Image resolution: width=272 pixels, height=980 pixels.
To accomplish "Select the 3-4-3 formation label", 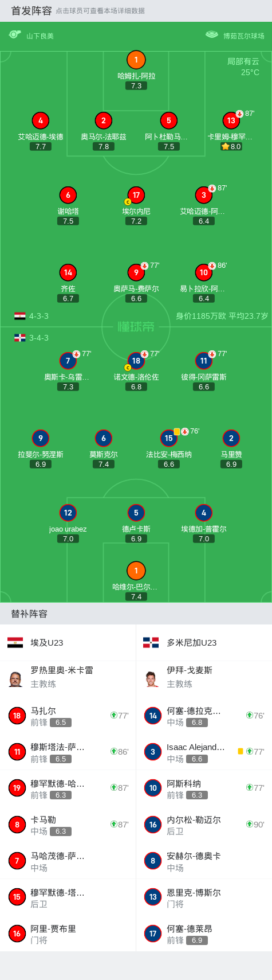I will click(39, 338).
